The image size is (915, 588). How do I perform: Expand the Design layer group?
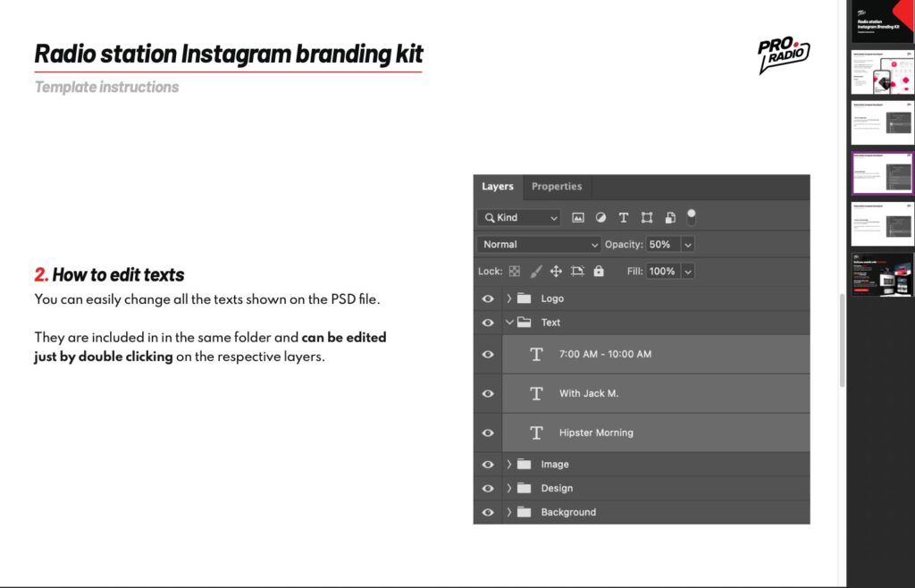tap(509, 488)
